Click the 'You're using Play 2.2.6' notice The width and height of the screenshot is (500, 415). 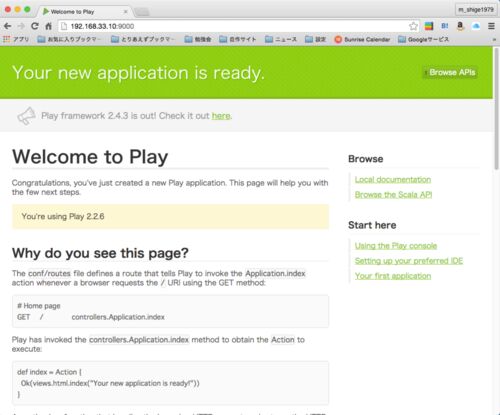[x=170, y=217]
